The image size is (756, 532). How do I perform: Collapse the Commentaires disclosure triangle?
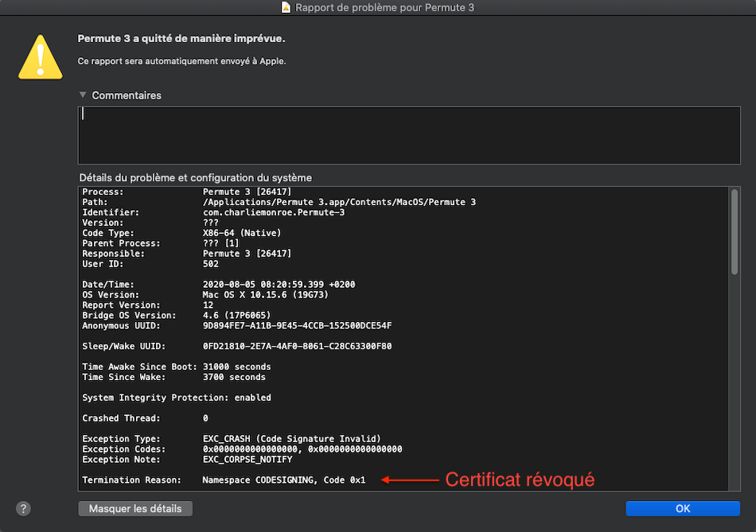click(x=83, y=95)
